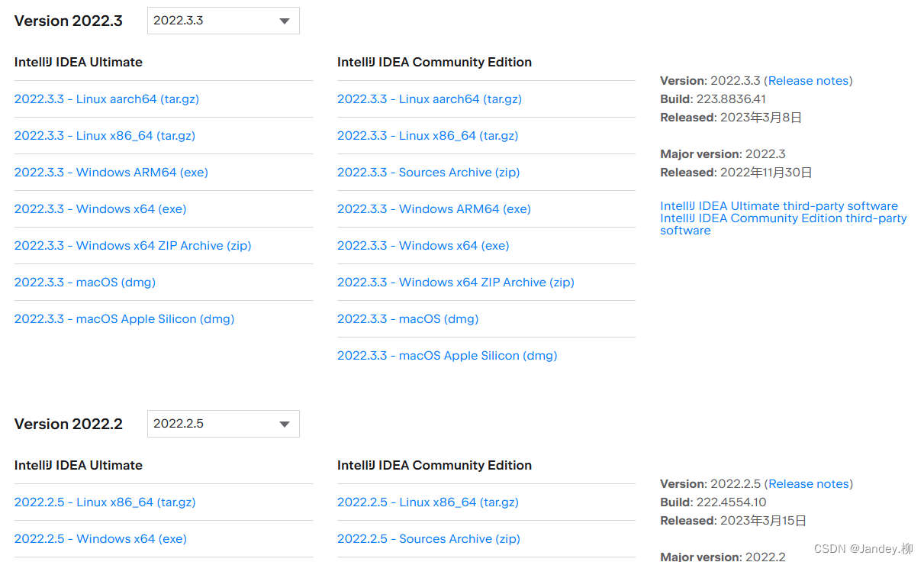Expand the 2022.2.5 version selector
This screenshot has width=924, height=562.
pos(285,425)
